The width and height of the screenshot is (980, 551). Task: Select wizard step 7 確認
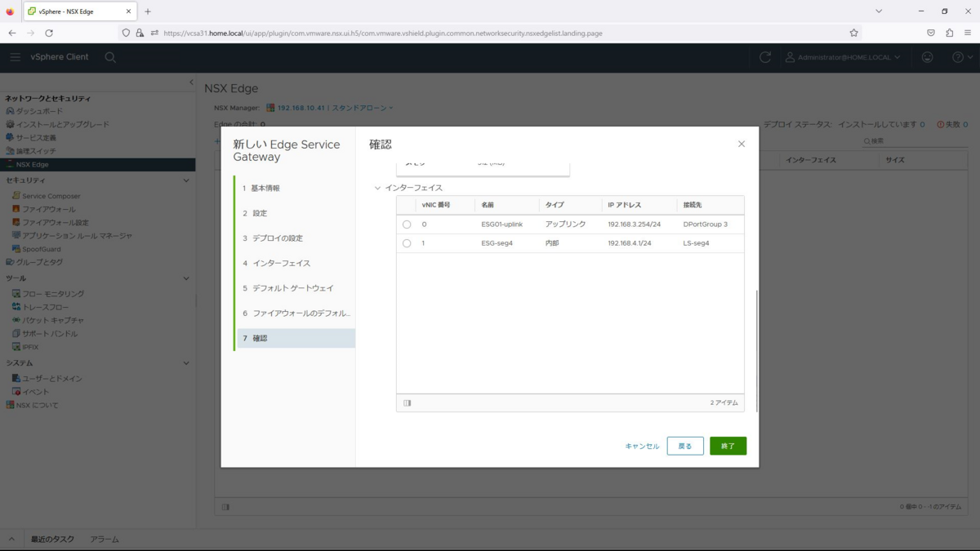(x=295, y=338)
